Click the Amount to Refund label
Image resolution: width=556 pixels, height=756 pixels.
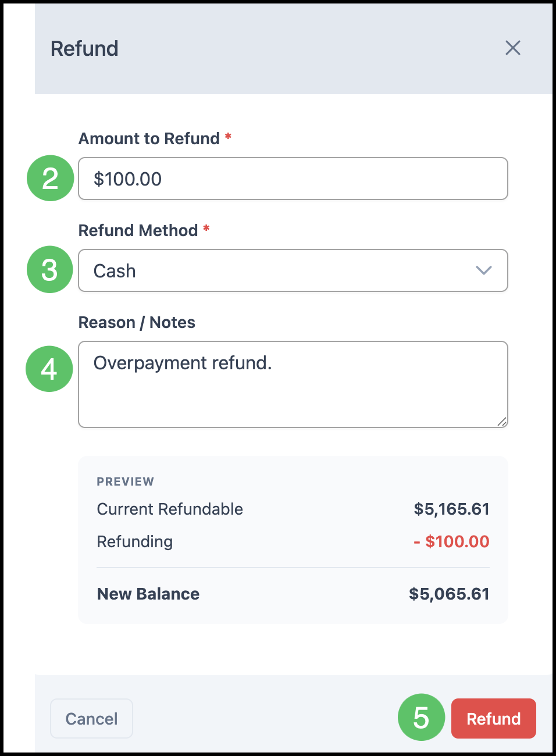pyautogui.click(x=149, y=138)
